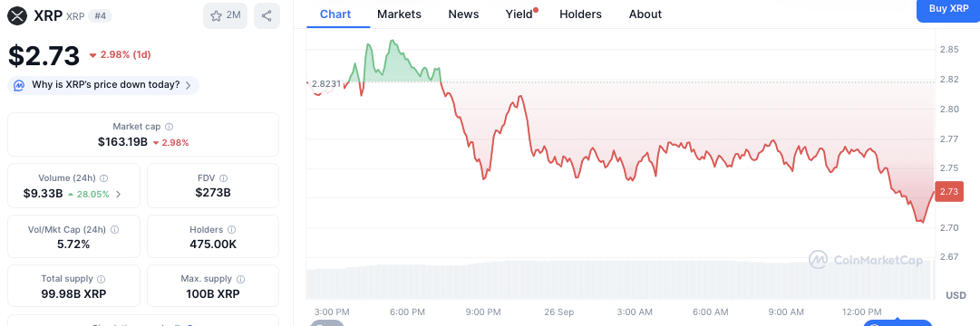The height and width of the screenshot is (326, 980).
Task: Switch to the Markets tab
Action: 400,14
